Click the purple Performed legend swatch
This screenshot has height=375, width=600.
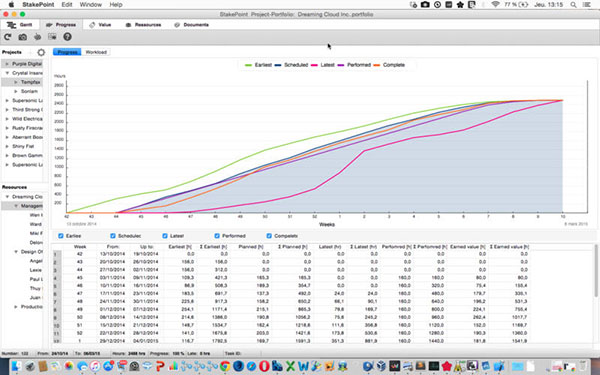(341, 65)
